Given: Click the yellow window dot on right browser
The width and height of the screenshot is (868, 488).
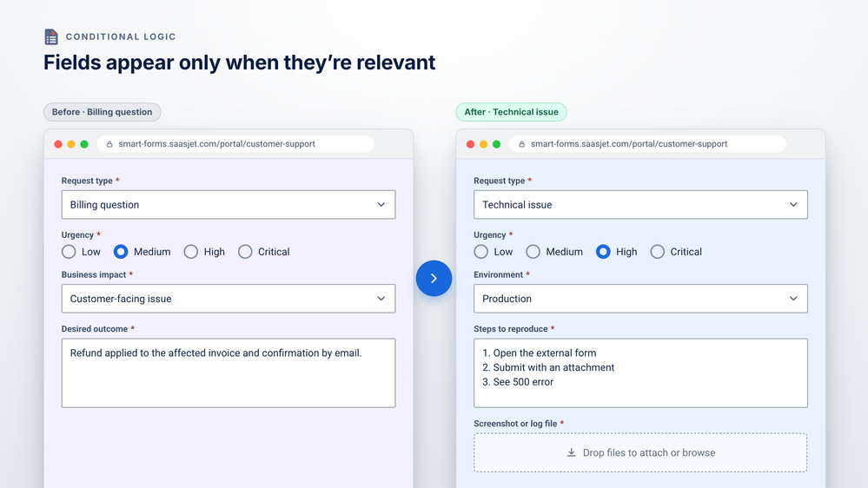Looking at the screenshot, I should tap(483, 144).
